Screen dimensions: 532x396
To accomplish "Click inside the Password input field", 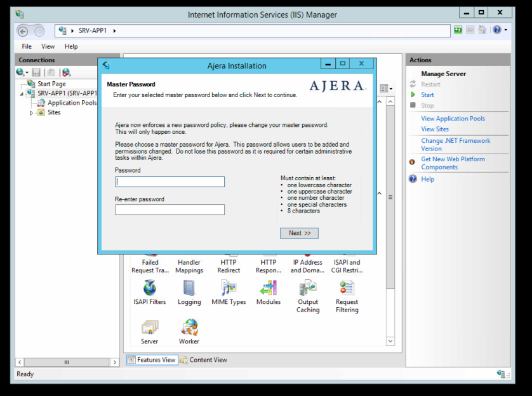I will pos(170,181).
